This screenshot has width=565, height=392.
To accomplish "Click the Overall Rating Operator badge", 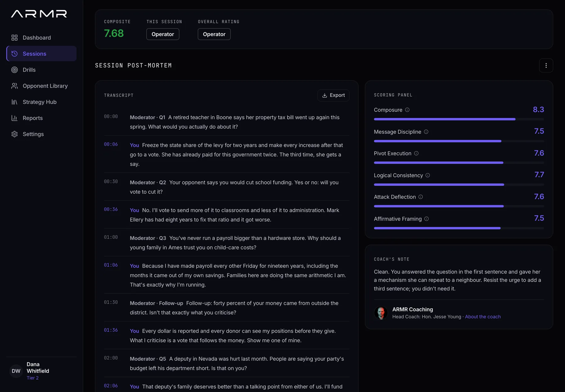I will (x=214, y=34).
